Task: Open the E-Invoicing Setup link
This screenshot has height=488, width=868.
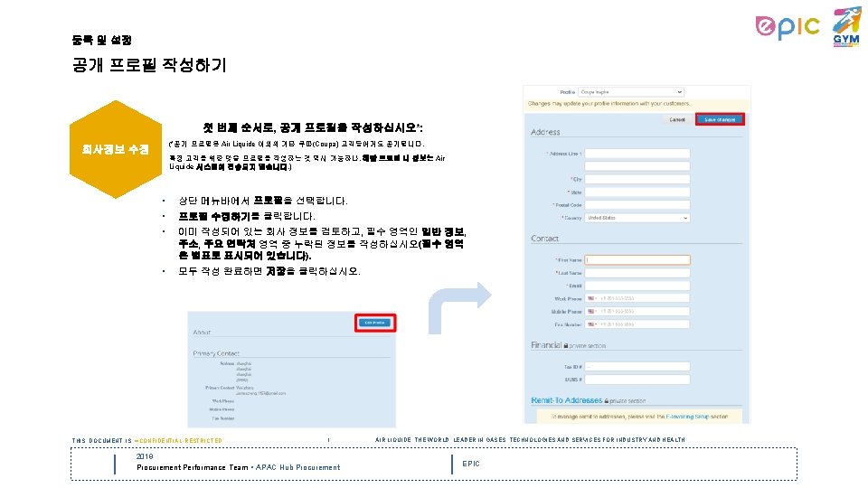Action: (x=689, y=417)
